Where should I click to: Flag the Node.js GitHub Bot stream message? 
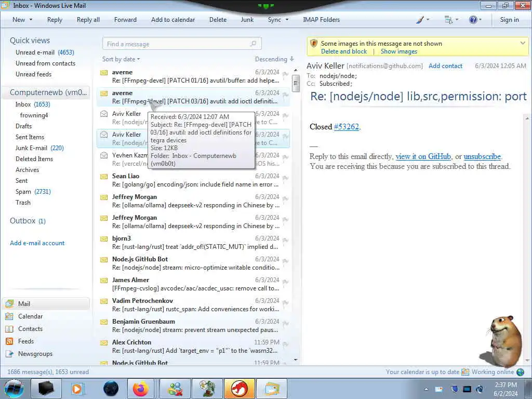pos(285,261)
